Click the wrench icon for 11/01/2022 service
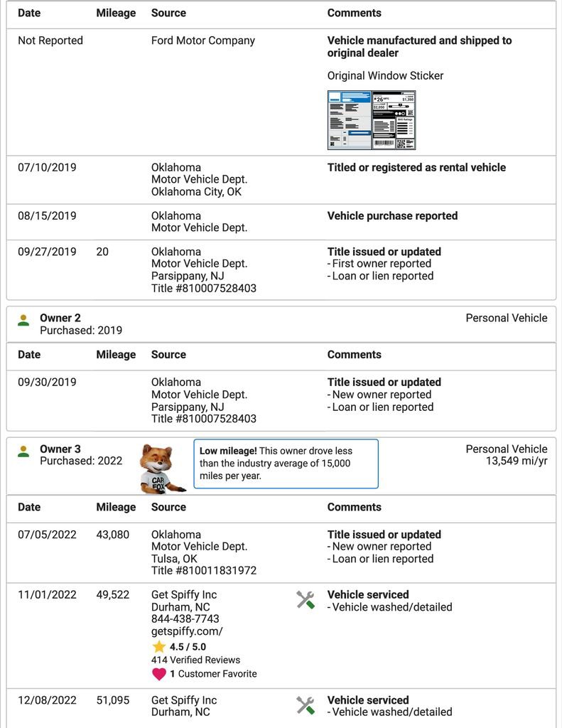The image size is (562, 728). 306,600
